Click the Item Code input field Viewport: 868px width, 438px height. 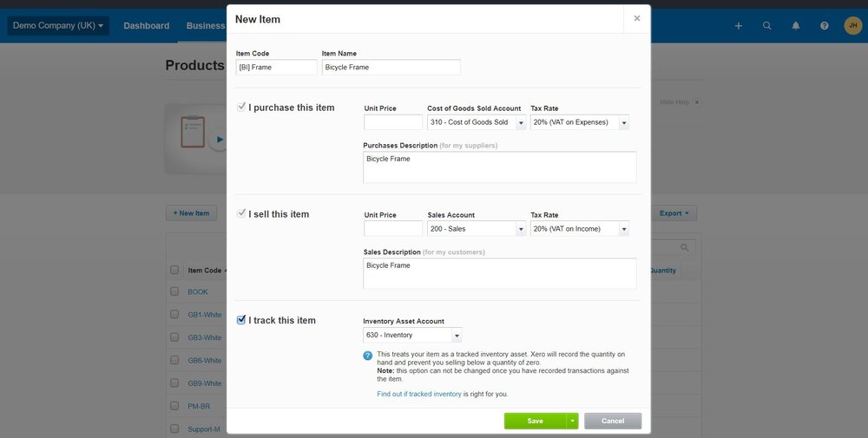point(276,67)
